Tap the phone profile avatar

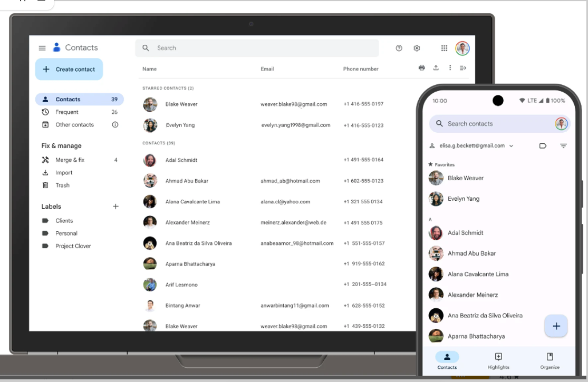(x=562, y=124)
